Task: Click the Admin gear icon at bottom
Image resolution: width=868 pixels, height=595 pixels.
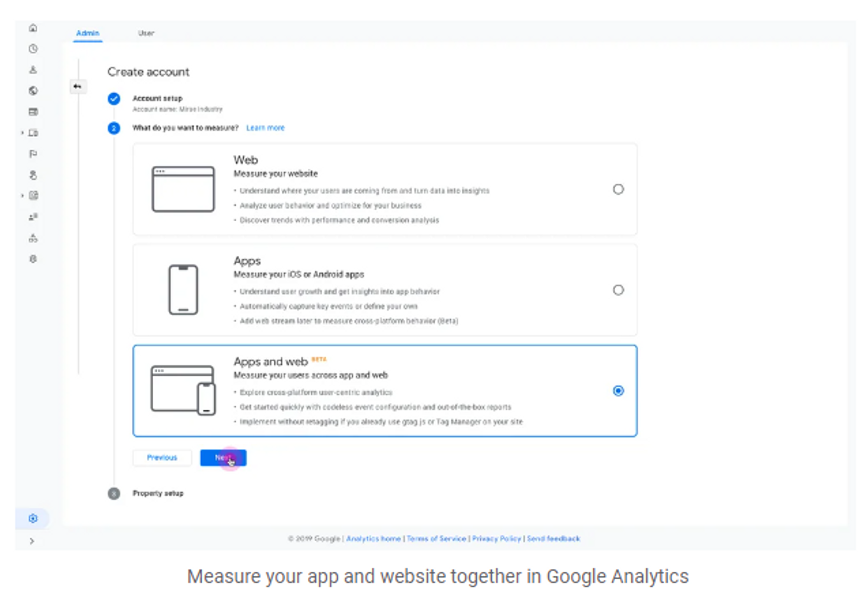Action: click(x=33, y=519)
